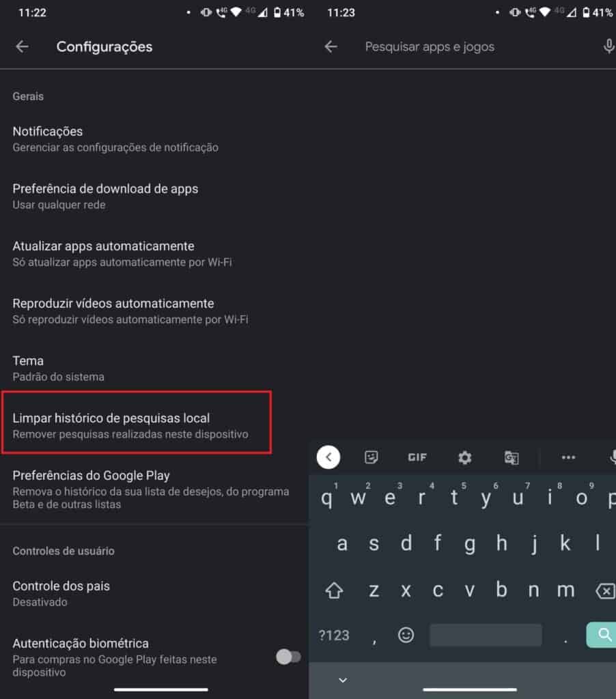Open GIF keyboard panel
616x699 pixels.
pos(417,457)
